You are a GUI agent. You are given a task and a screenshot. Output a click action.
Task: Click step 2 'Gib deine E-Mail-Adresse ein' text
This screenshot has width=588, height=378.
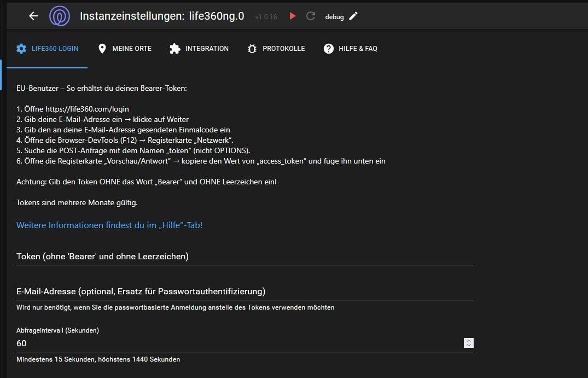[x=102, y=120]
